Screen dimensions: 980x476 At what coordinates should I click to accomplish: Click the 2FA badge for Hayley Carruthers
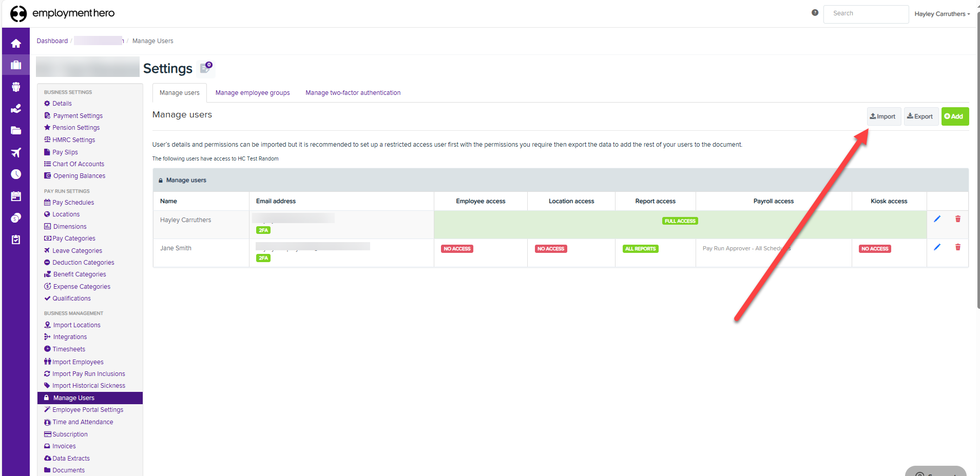[x=263, y=230]
